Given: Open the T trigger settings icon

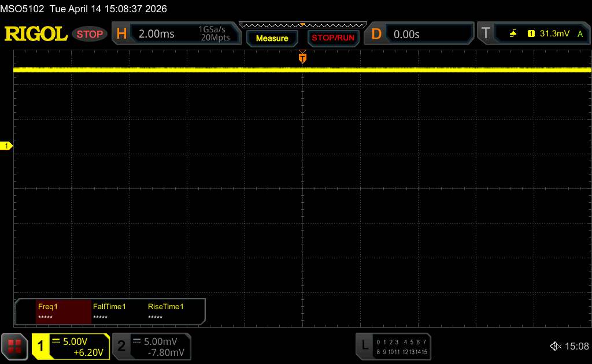Looking at the screenshot, I should coord(486,34).
